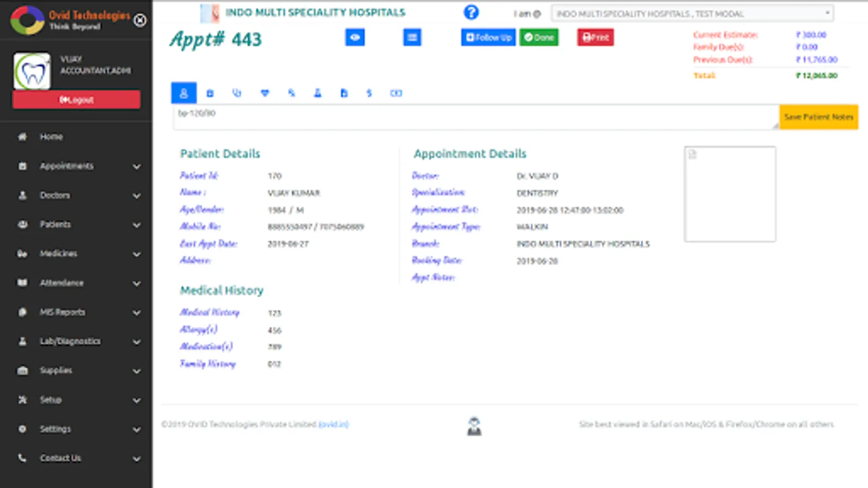Open the Doctors sidebar menu
Image resolution: width=868 pixels, height=488 pixels.
(55, 195)
